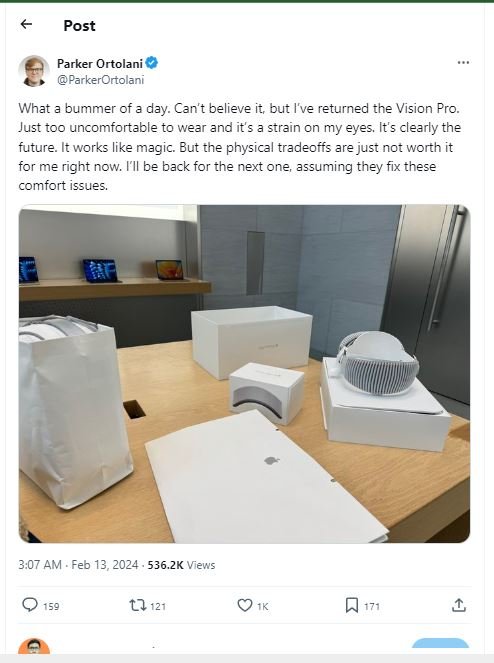Open the Vision Pro return photo
Screen dimensions: 494x663
[244, 374]
